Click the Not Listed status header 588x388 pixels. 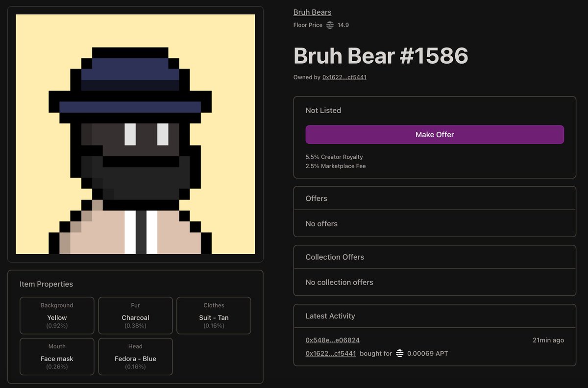tap(323, 110)
